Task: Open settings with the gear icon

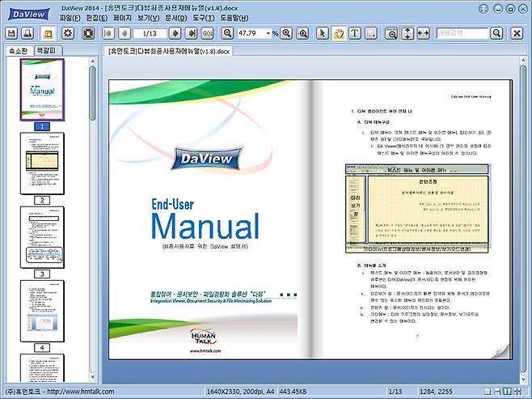Action: coord(68,33)
